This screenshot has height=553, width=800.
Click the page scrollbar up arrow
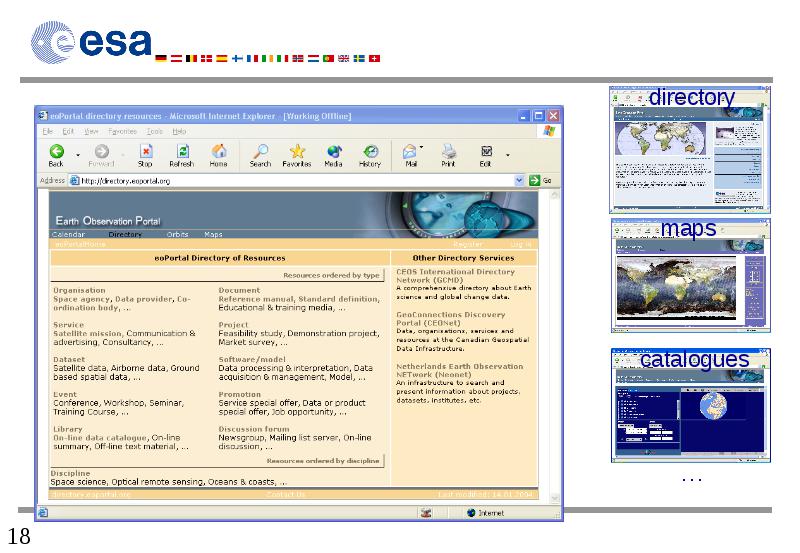click(x=555, y=195)
